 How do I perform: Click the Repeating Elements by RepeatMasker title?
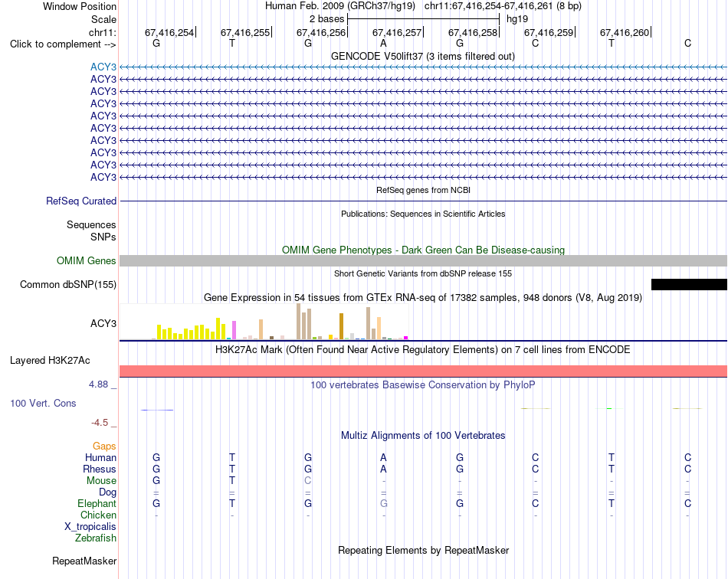pyautogui.click(x=423, y=550)
